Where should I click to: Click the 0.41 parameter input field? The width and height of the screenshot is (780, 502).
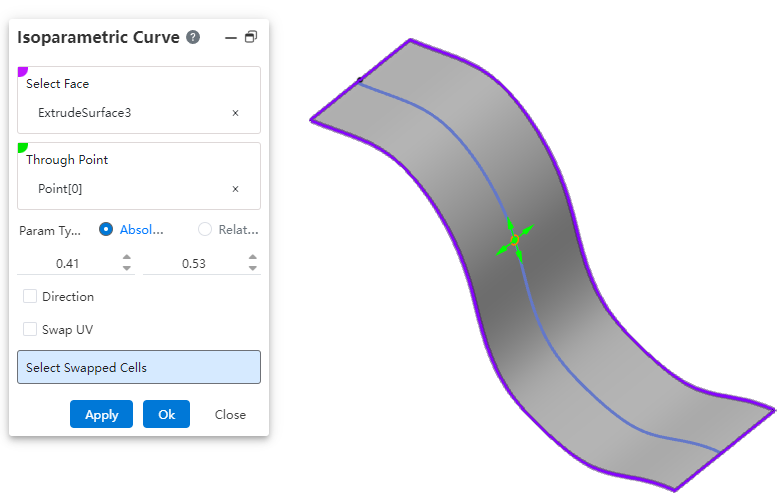point(68,263)
